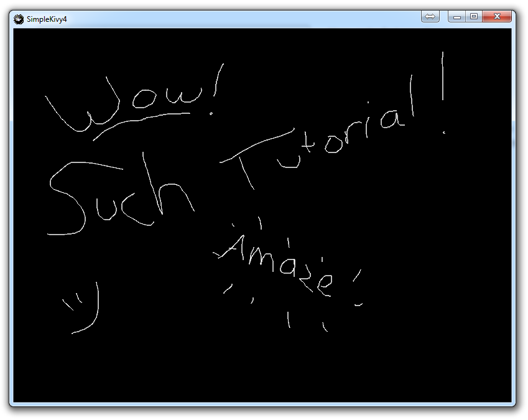Click the capital "A" in "Amaze"
This screenshot has height=420, width=528.
[x=233, y=249]
